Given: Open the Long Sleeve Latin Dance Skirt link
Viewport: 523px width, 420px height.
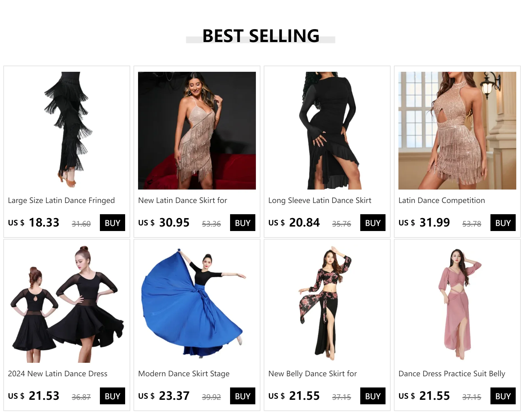Looking at the screenshot, I should coord(320,200).
